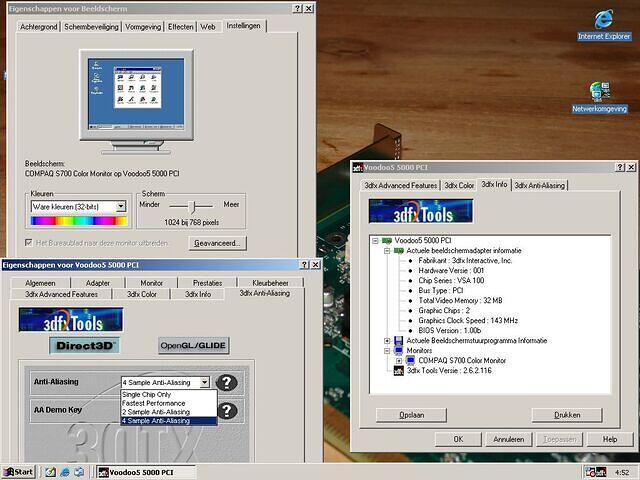Image resolution: width=640 pixels, height=480 pixels.
Task: Select Total Video Memory : 32 MB row
Action: click(x=460, y=300)
